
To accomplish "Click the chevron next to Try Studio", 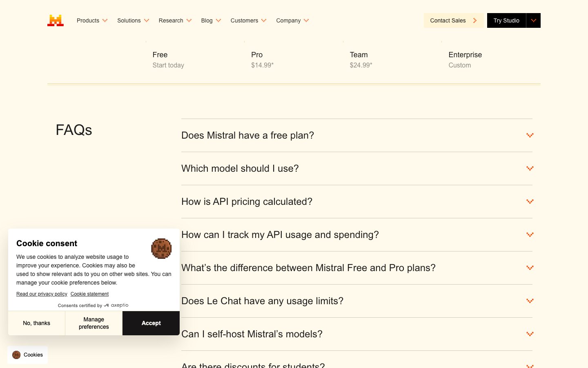I will pyautogui.click(x=533, y=20).
